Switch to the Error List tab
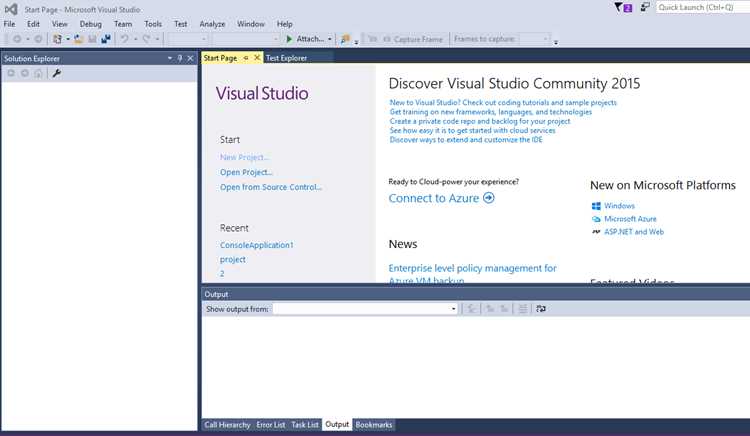 pos(270,425)
